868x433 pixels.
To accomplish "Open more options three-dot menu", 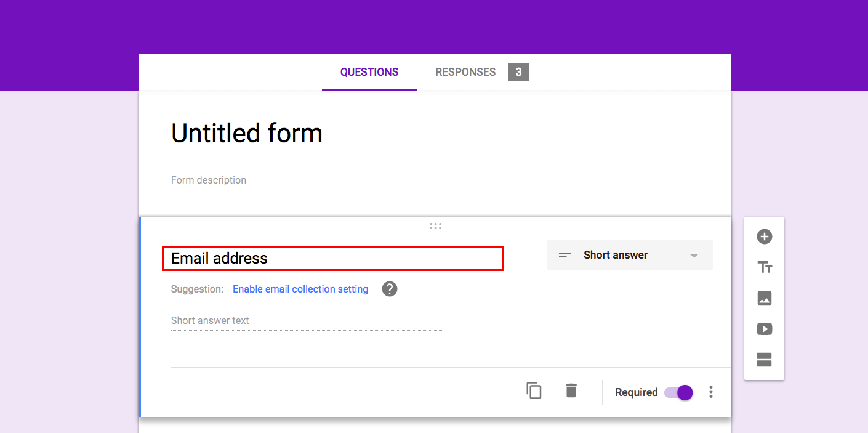I will (x=711, y=392).
